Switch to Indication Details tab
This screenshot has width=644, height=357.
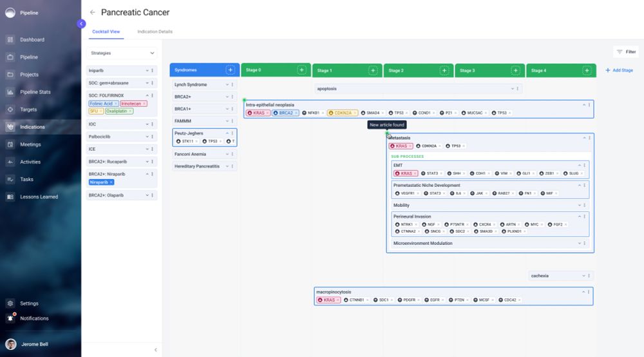155,32
